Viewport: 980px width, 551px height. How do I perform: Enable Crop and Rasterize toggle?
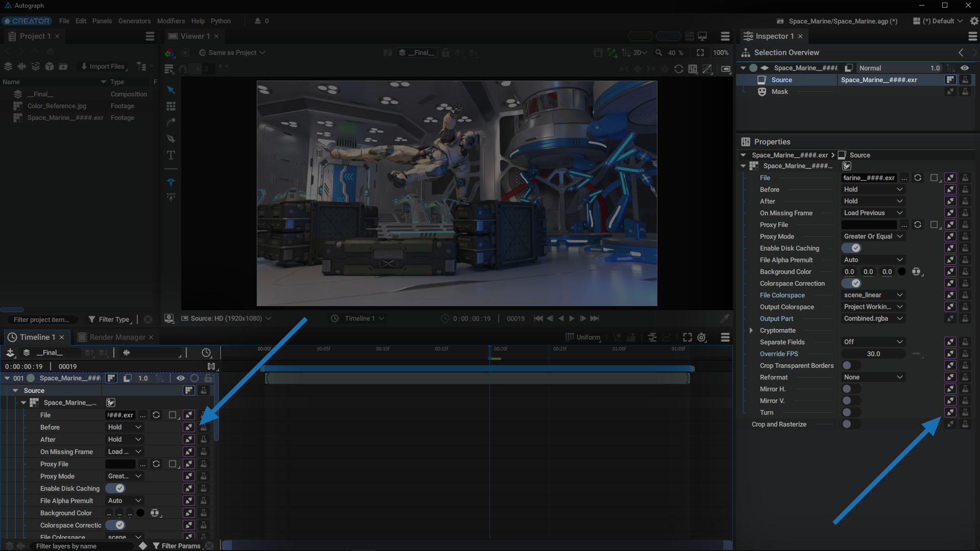pos(852,424)
